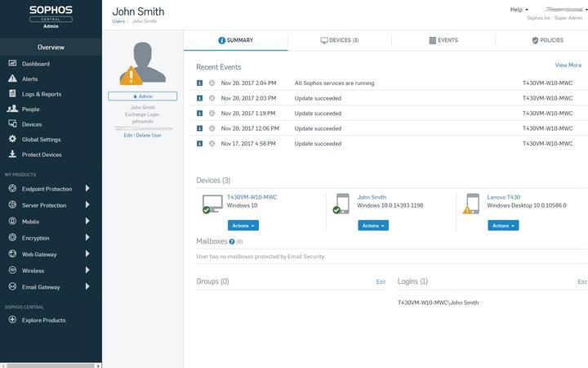Click Users breadcrumb link
This screenshot has width=588, height=368.
118,21
